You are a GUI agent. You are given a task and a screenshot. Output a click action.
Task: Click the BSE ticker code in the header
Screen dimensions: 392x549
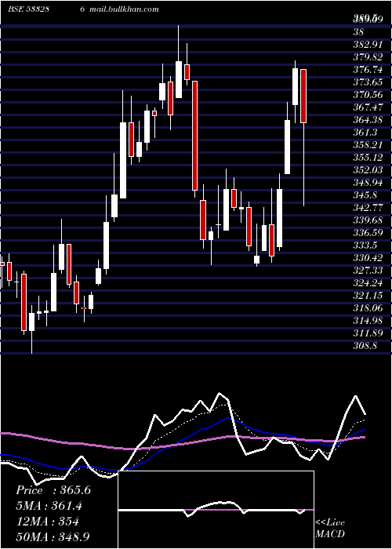(28, 9)
